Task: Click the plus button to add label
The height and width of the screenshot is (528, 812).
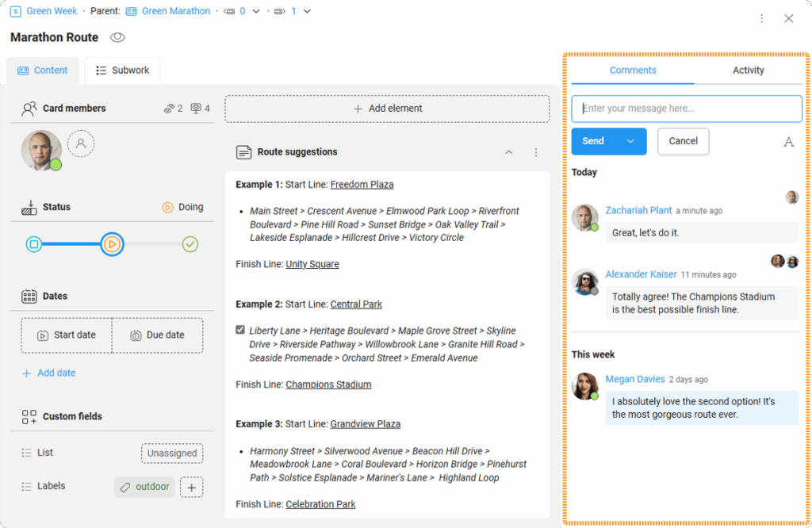Action: [191, 487]
